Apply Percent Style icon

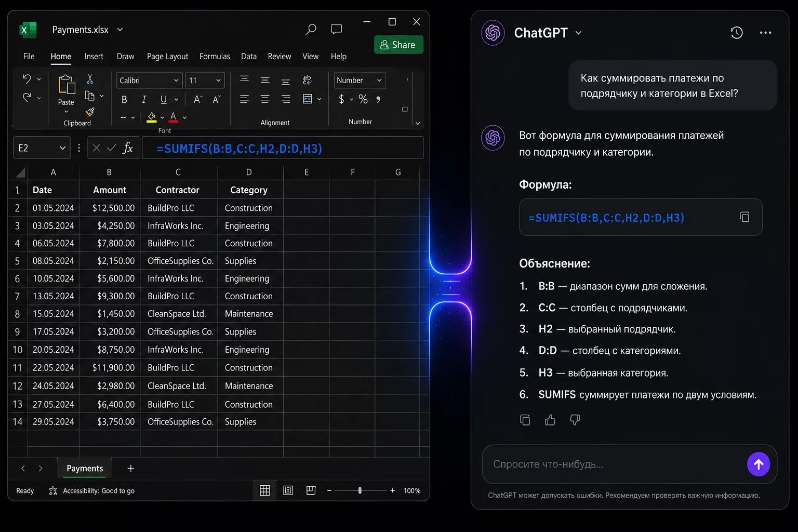[363, 99]
